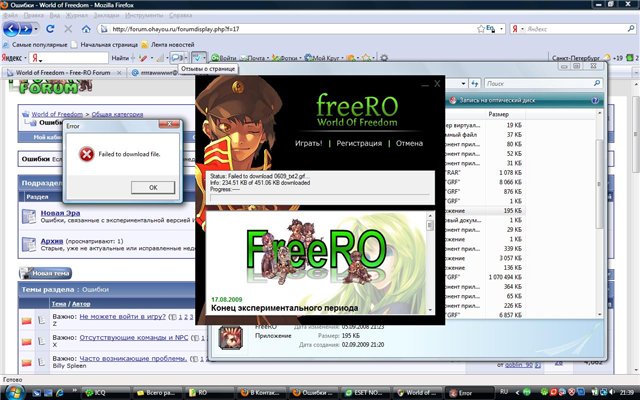Open Общая категория breadcrumb link

click(117, 114)
